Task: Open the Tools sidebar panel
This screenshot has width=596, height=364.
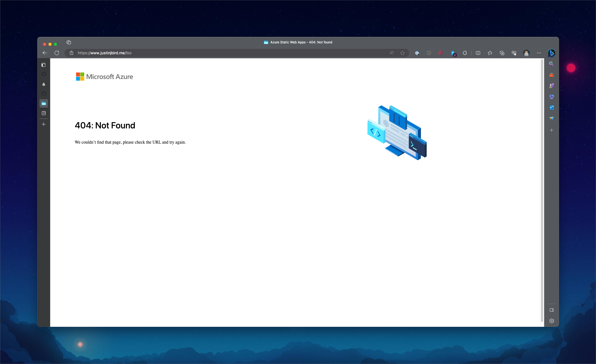Action: click(552, 75)
